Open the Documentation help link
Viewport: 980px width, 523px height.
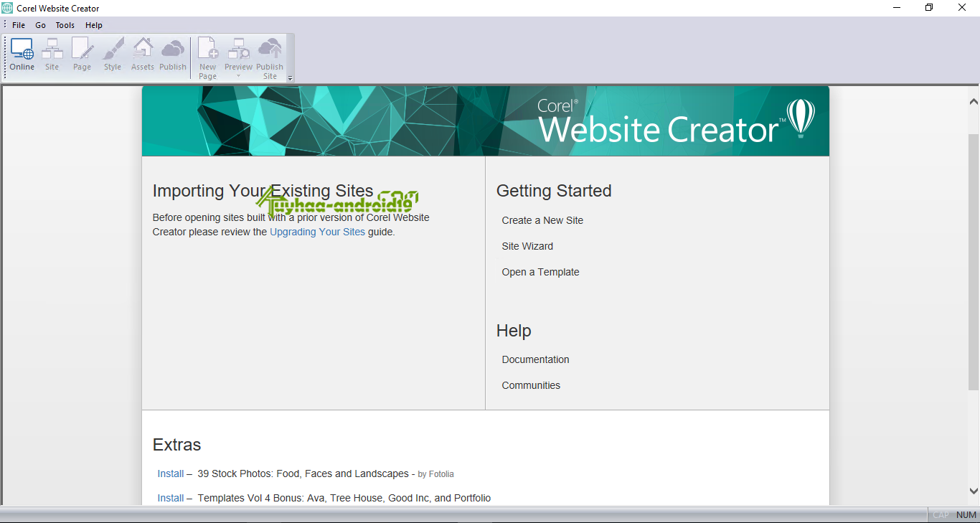point(535,359)
